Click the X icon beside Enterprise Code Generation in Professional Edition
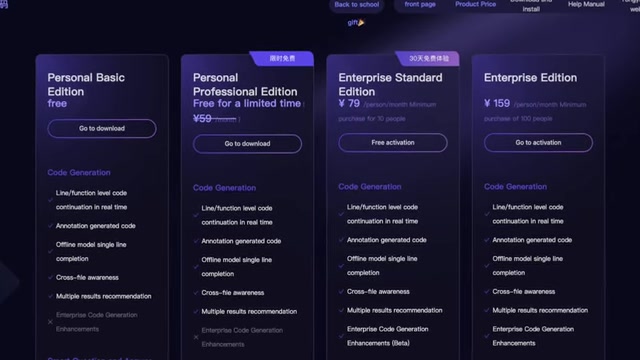The width and height of the screenshot is (640, 360). click(196, 337)
